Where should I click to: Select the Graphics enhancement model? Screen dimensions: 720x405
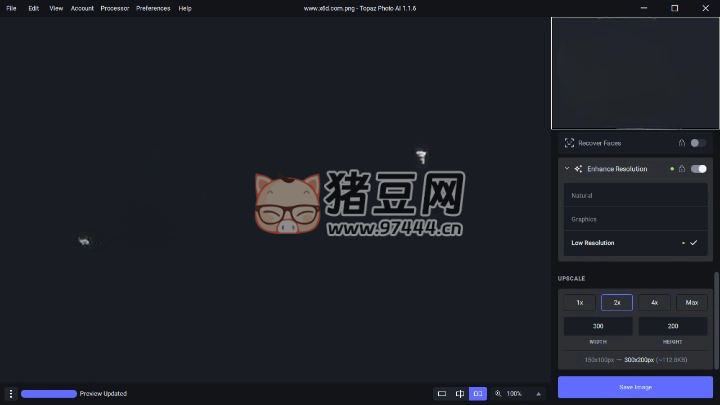tap(636, 219)
